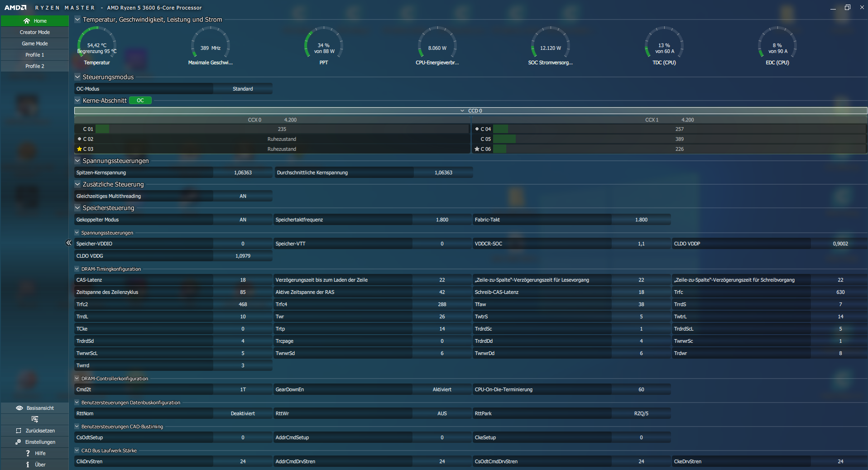
Task: Collapse the Steuerungsmodus section
Action: [77, 77]
